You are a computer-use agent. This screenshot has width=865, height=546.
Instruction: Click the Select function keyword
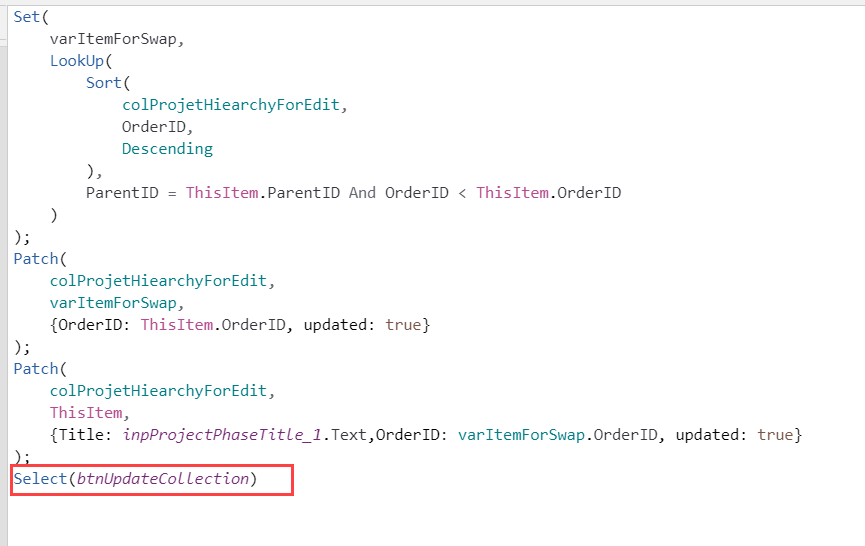tap(38, 479)
